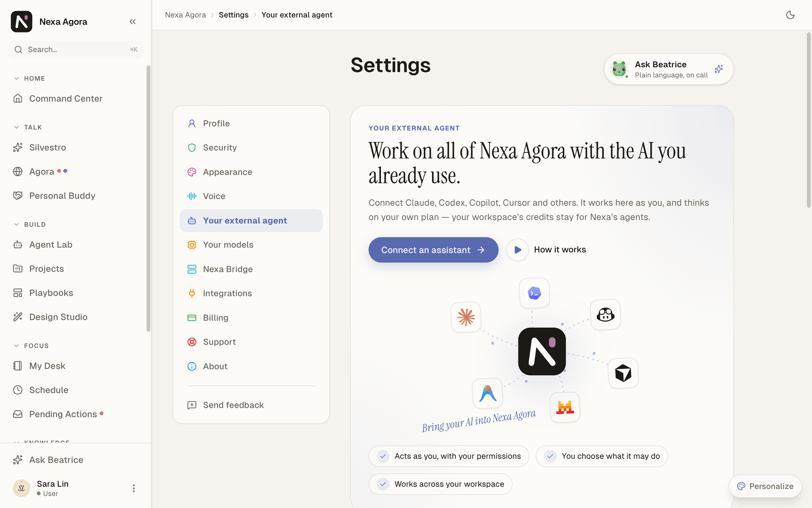Click the Nexa Agora logo in sidebar

22,22
